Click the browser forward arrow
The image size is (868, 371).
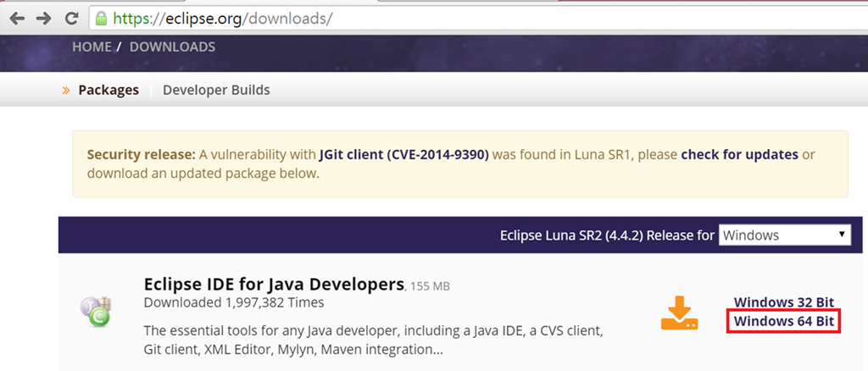coord(44,17)
